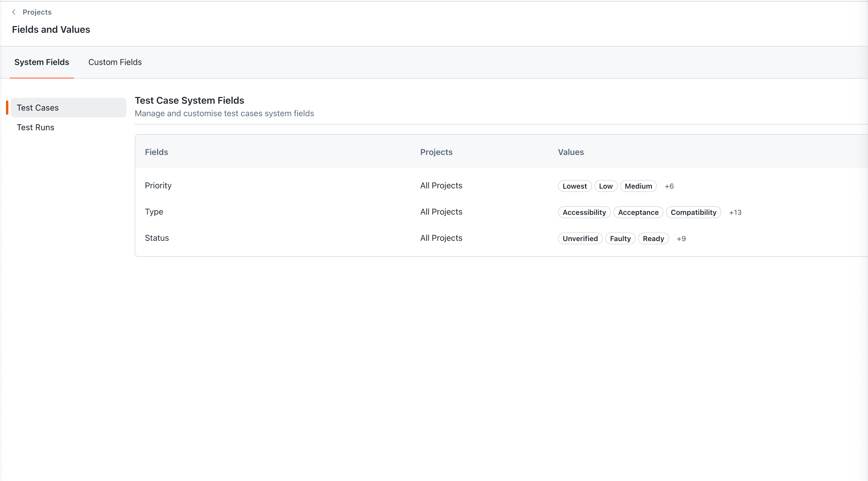The width and height of the screenshot is (868, 481).
Task: Click the Priority field row
Action: point(158,186)
